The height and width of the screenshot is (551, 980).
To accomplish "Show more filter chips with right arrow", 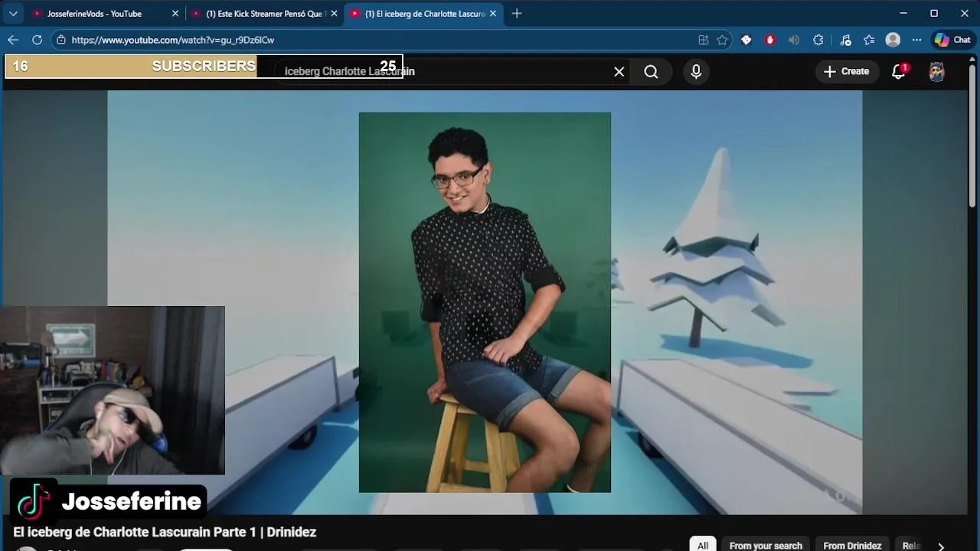I will 941,546.
